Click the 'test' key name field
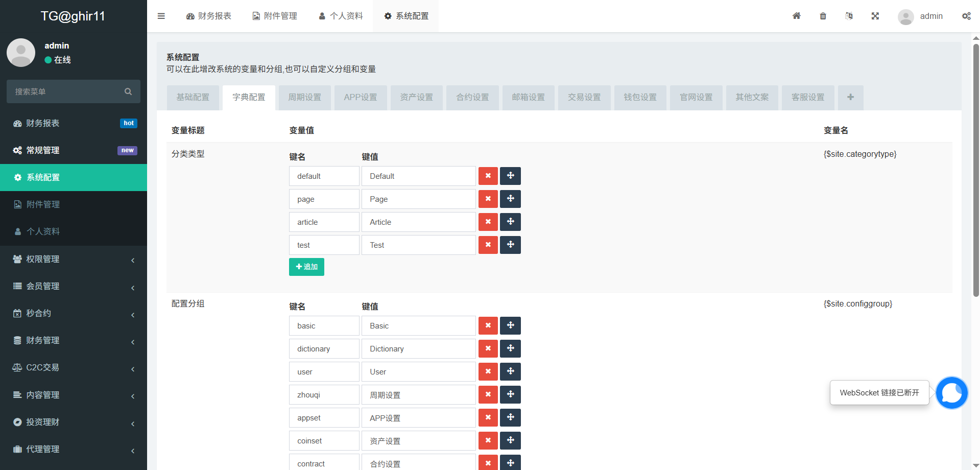980x470 pixels. tap(324, 245)
